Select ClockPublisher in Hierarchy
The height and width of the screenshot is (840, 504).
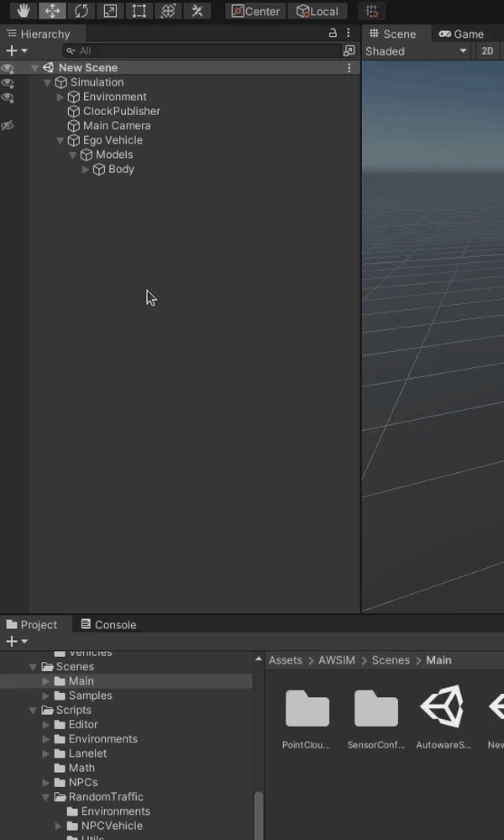click(121, 112)
